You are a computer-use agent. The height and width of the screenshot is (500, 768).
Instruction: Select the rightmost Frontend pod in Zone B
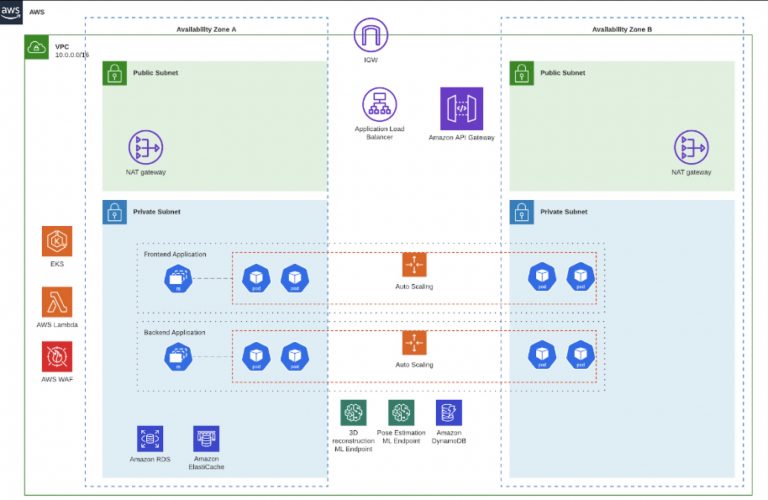tap(580, 277)
